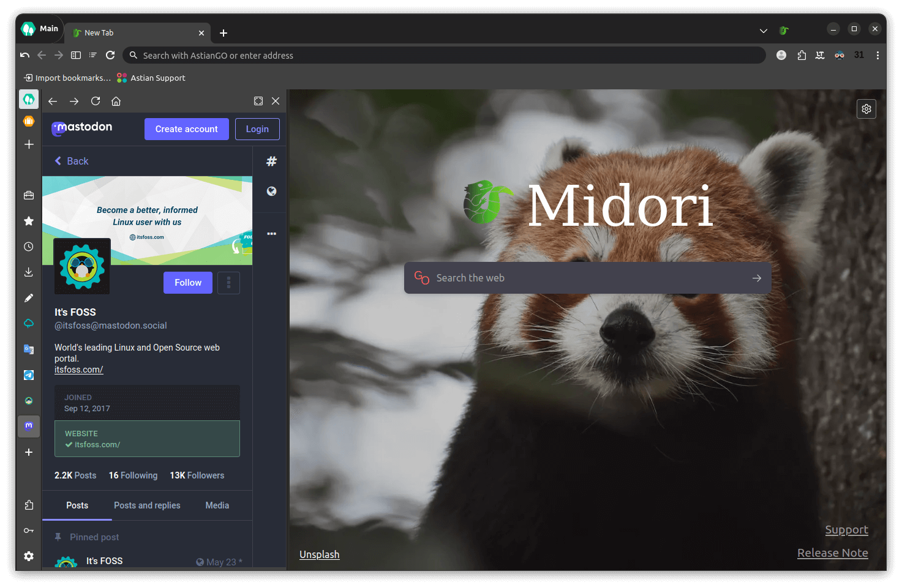Open Midori settings with the gear icon
The image size is (902, 588).
866,108
